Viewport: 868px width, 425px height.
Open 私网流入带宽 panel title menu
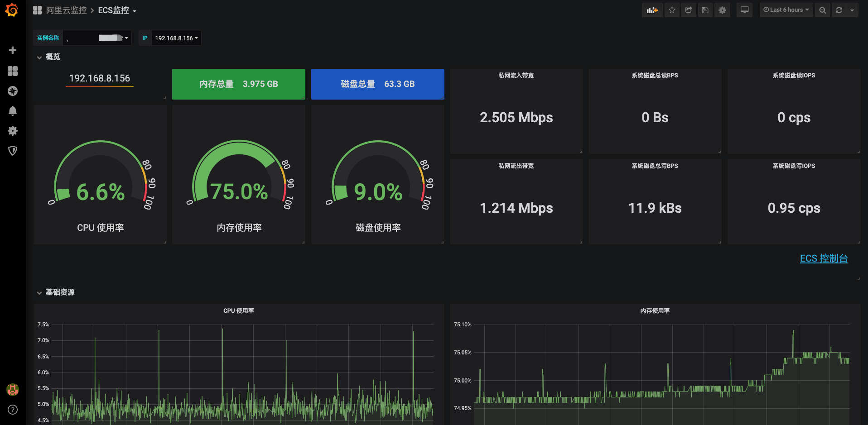(516, 76)
